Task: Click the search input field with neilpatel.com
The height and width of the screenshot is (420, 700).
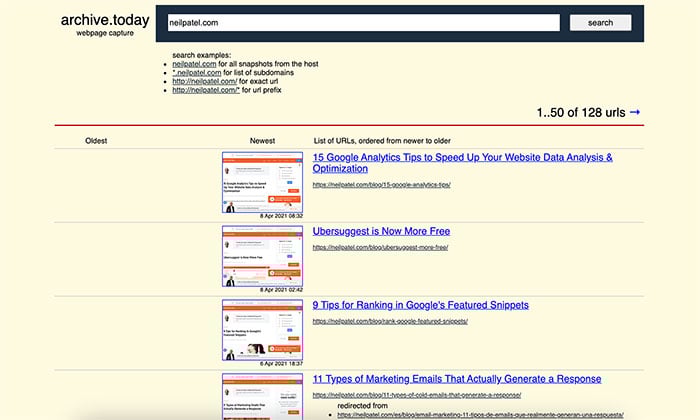Action: tap(363, 23)
